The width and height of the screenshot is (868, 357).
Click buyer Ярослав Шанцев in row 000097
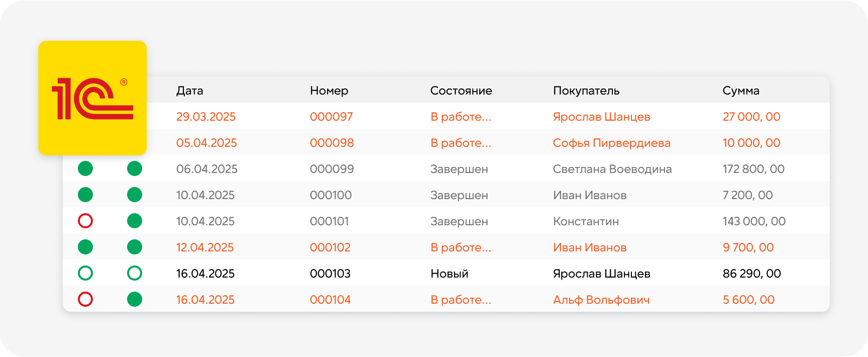tap(602, 117)
